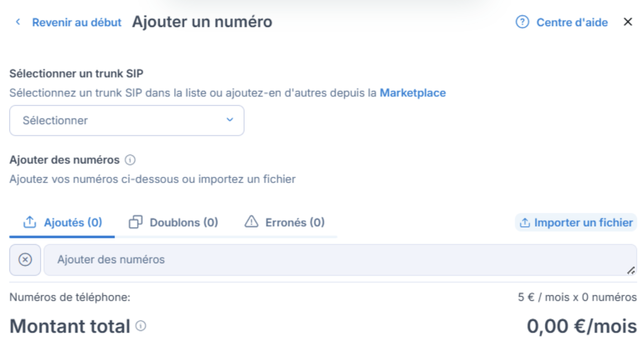
Task: Expand the trunk SIP dropdown chevron
Action: point(230,120)
